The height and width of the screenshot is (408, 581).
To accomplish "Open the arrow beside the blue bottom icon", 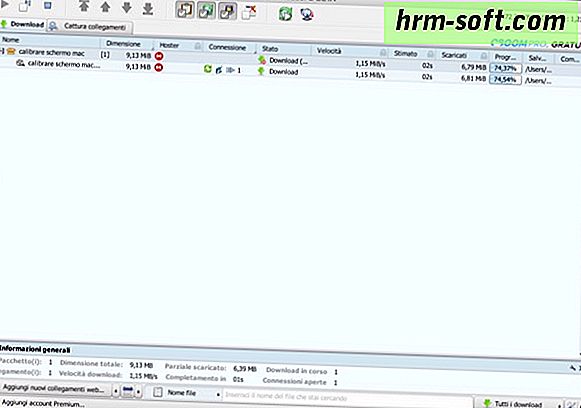I will point(138,392).
